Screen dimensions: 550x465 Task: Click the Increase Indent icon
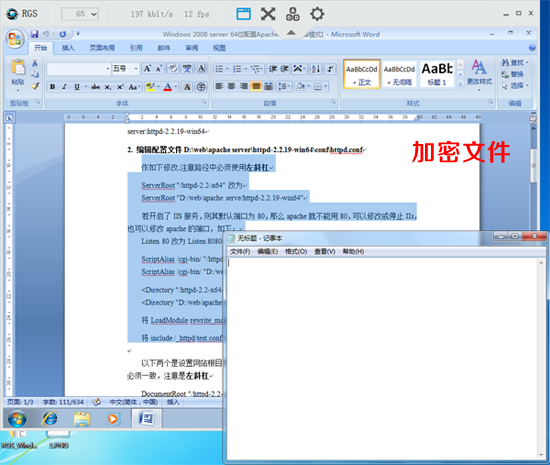284,69
